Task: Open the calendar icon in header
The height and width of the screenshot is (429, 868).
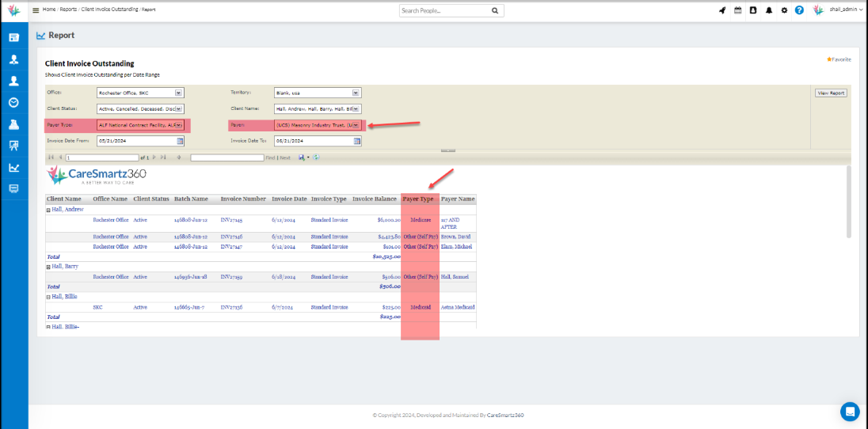Action: (737, 10)
